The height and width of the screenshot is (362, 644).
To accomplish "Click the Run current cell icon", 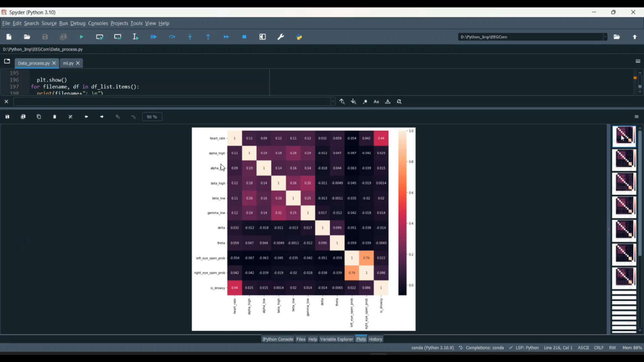I will coord(100,37).
